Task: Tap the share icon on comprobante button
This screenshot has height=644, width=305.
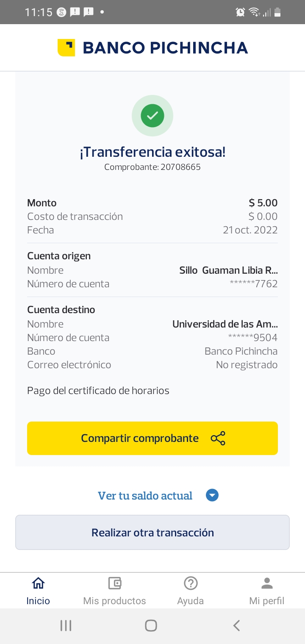Action: coord(218,439)
